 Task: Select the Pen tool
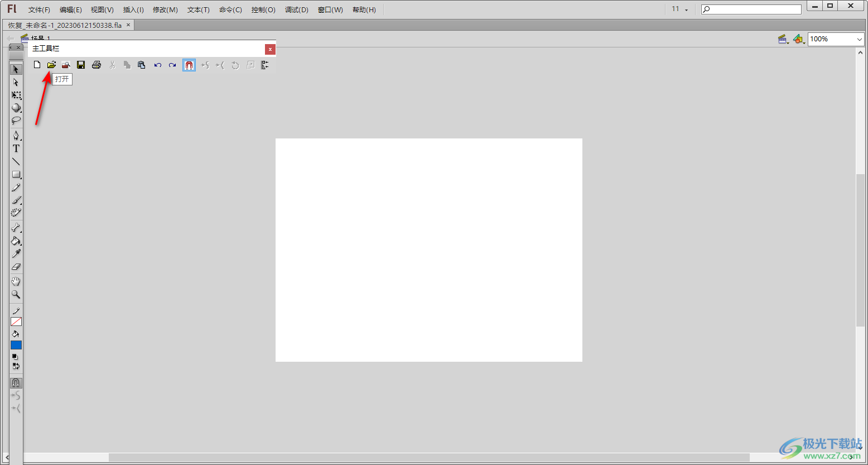tap(16, 136)
